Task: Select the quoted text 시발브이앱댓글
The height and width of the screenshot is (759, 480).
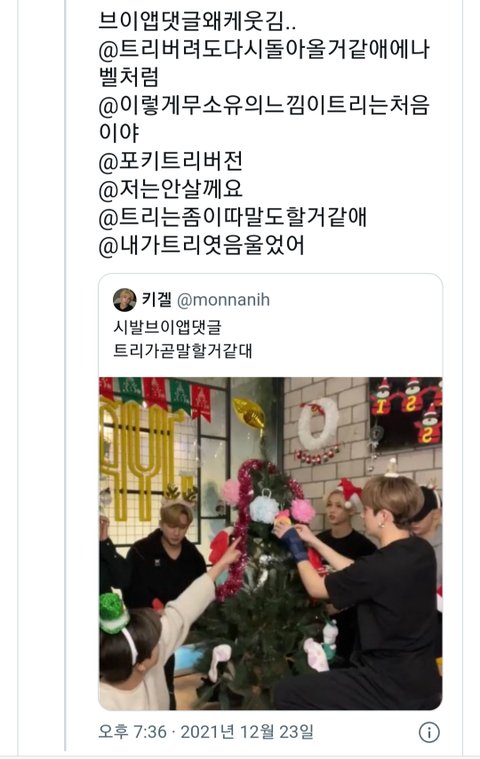Action: point(167,327)
